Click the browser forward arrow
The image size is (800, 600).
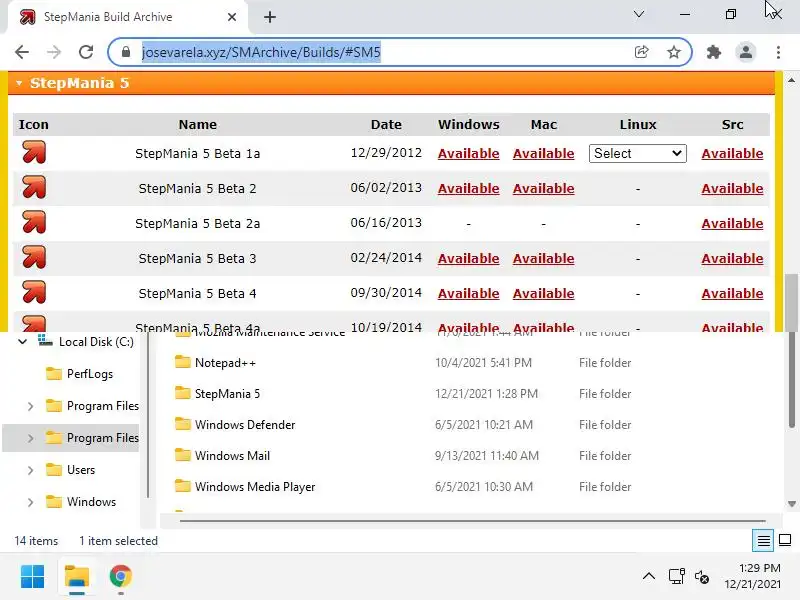[54, 52]
